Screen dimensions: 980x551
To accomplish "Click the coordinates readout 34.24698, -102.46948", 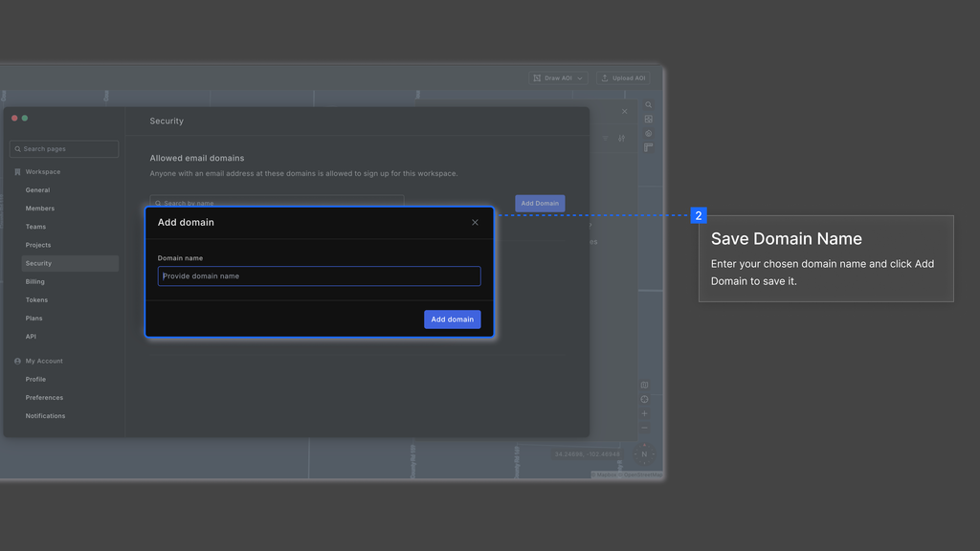I will [x=587, y=454].
